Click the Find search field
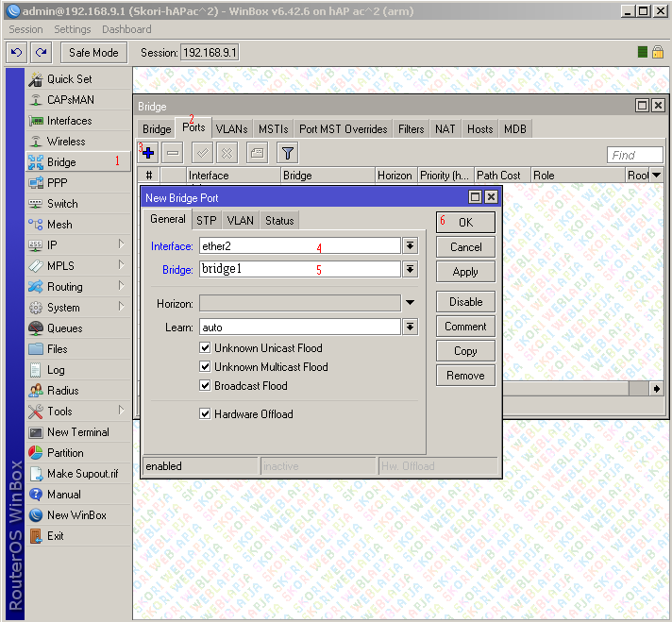The width and height of the screenshot is (672, 622). tap(634, 155)
